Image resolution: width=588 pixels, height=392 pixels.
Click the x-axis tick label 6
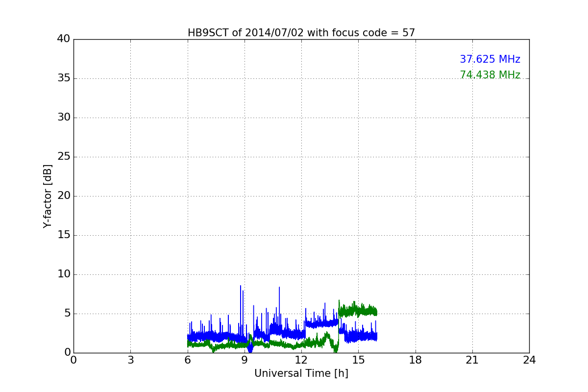(188, 360)
